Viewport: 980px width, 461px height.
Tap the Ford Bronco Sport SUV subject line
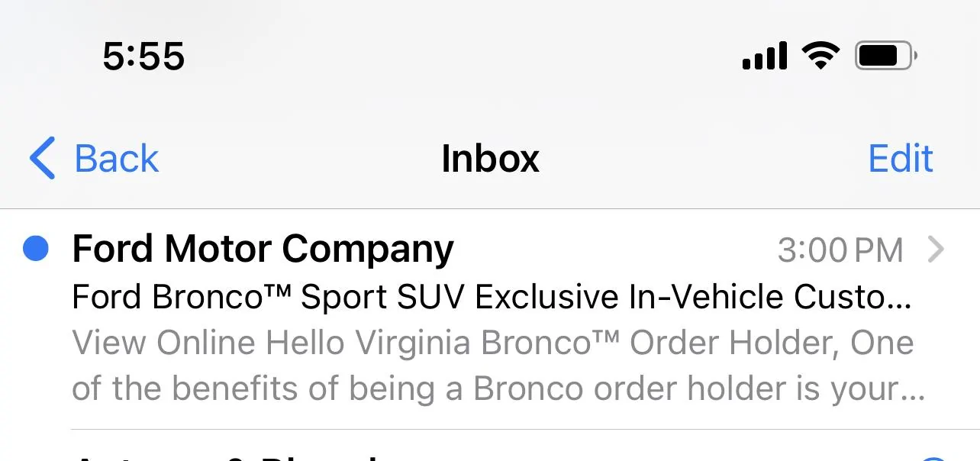click(492, 298)
